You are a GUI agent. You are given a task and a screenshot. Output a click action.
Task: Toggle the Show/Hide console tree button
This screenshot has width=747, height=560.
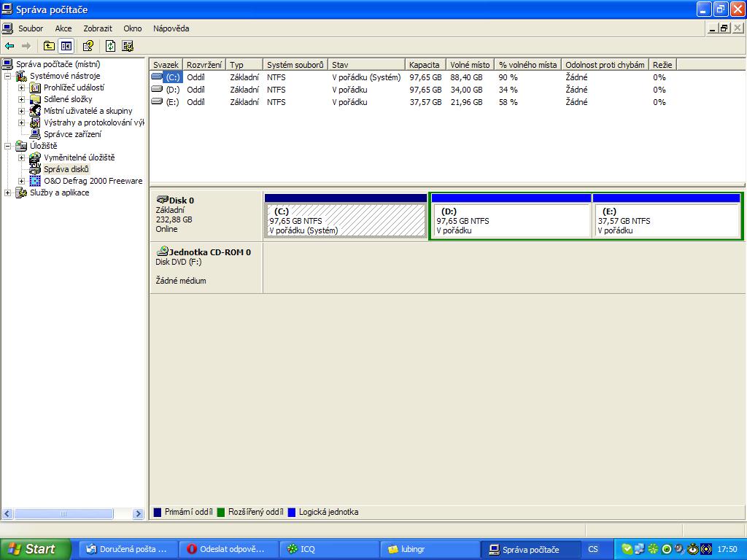click(66, 46)
